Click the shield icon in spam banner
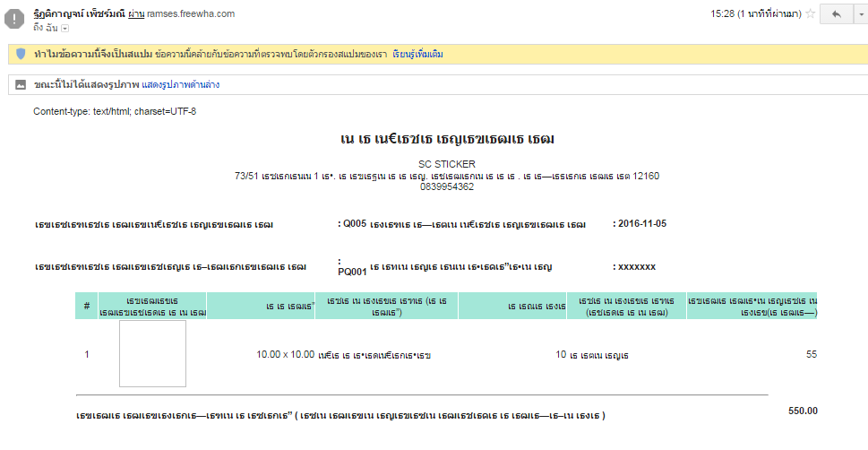Viewport: 868px width, 450px height. click(x=21, y=54)
